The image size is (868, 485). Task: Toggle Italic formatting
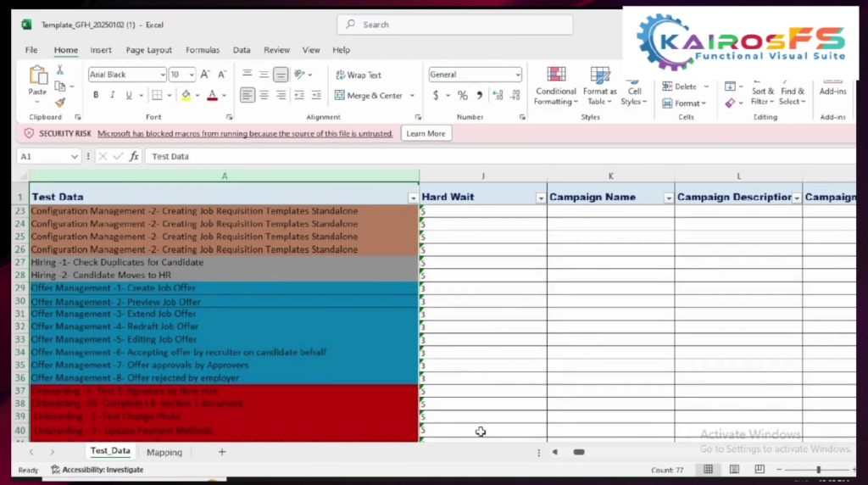[x=113, y=96]
